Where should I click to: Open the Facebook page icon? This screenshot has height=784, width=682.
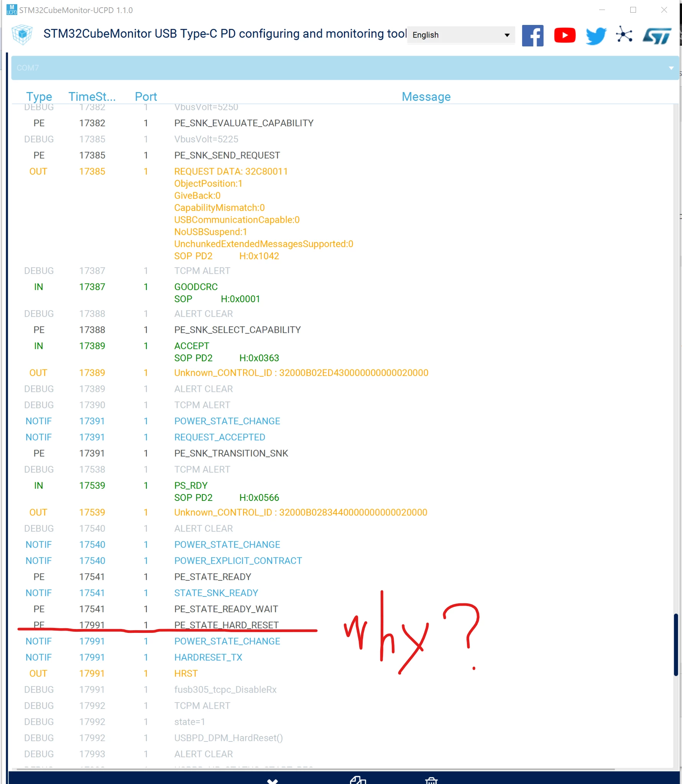tap(532, 35)
